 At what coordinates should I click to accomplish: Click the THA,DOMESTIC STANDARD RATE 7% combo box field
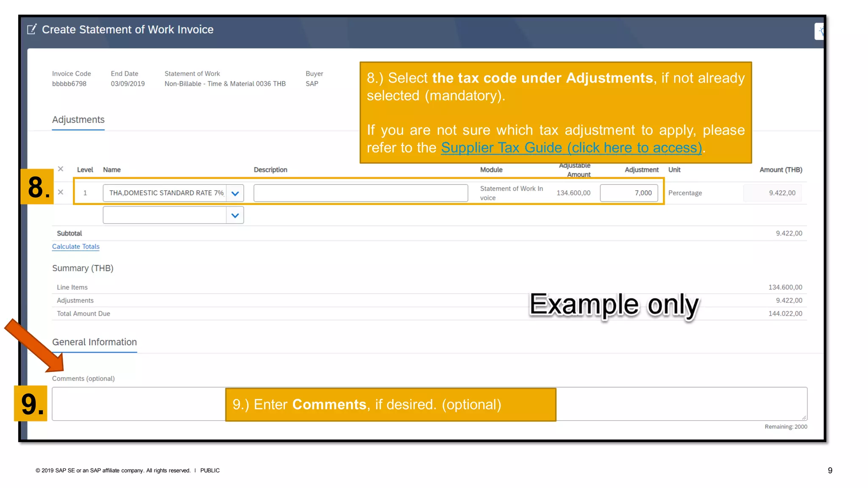pos(165,193)
